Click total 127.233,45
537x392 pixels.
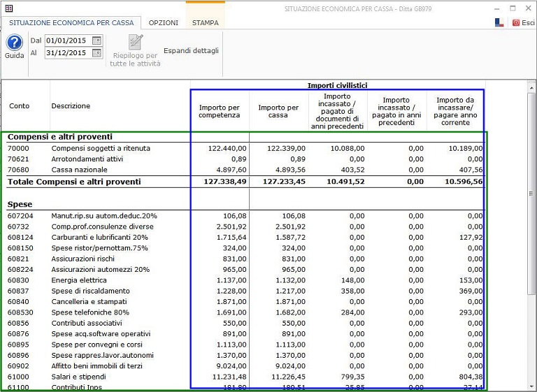tap(284, 182)
